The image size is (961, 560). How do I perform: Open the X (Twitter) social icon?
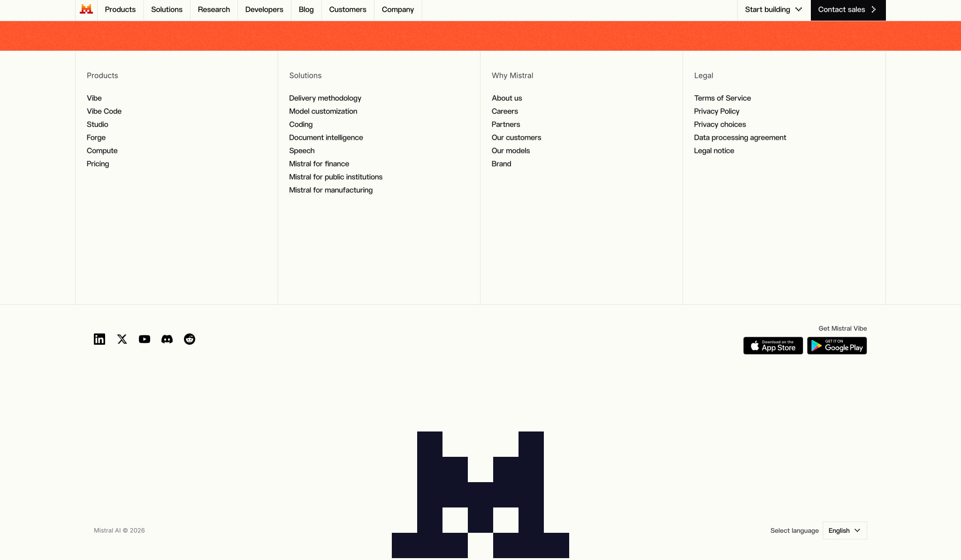[x=122, y=339]
